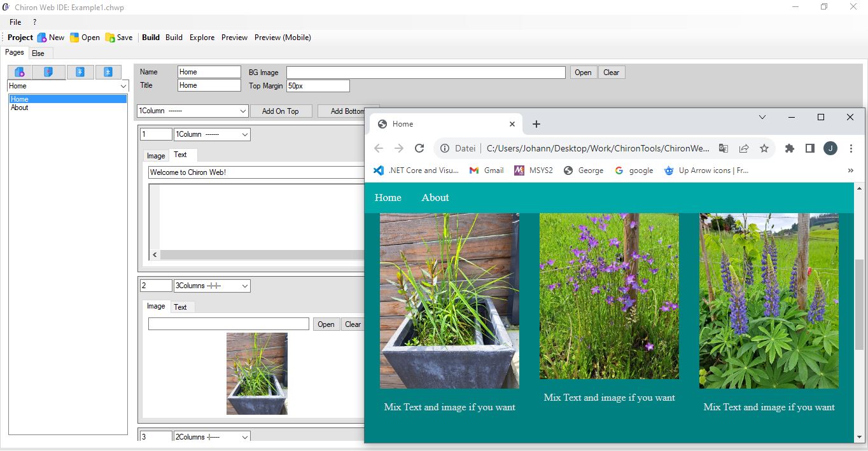
Task: Open the browser extensions puzzle icon
Action: [790, 148]
